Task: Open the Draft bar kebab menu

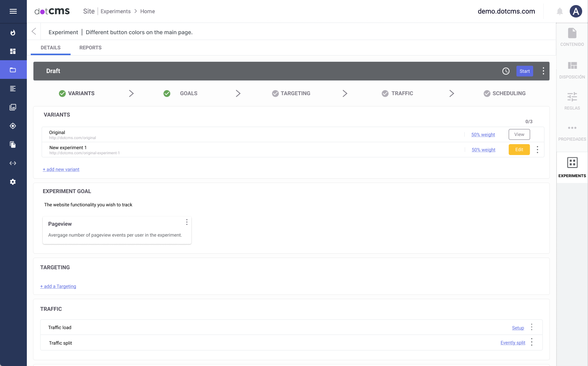Action: click(x=543, y=71)
